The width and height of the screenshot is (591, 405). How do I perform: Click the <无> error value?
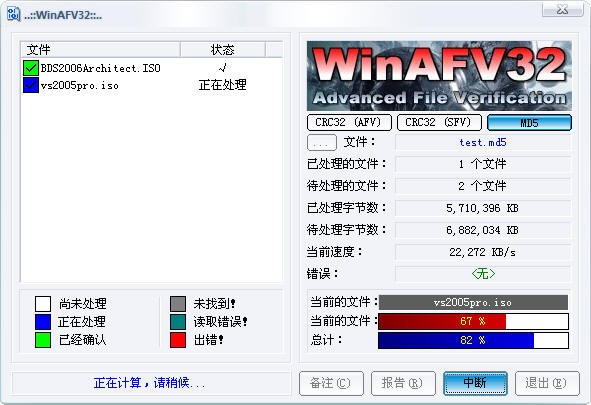click(483, 274)
